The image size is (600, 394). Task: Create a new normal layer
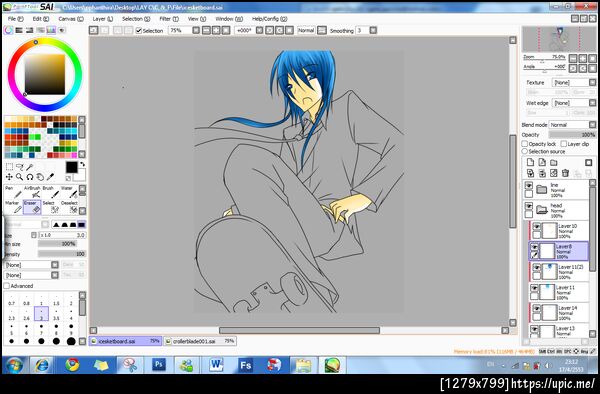(530, 163)
